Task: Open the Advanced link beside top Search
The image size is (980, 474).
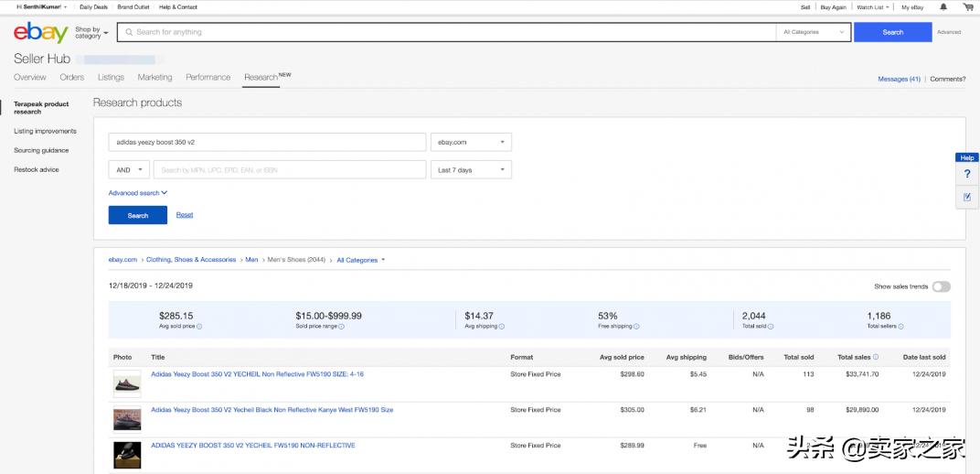Action: coord(949,32)
